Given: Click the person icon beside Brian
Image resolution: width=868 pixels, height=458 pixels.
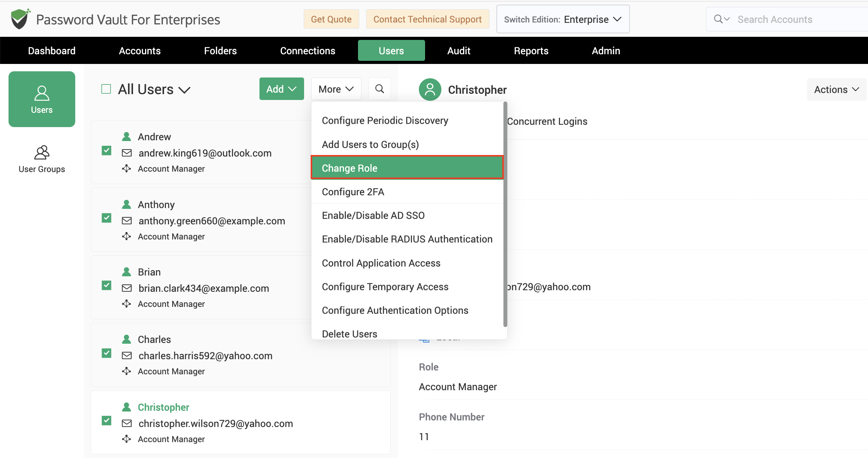Looking at the screenshot, I should pyautogui.click(x=126, y=272).
